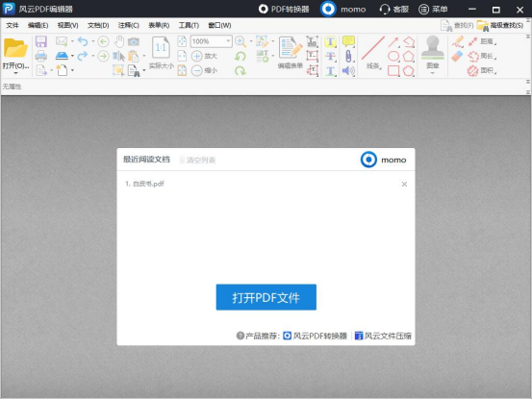
Task: Select the Underline text tool
Action: 330,70
